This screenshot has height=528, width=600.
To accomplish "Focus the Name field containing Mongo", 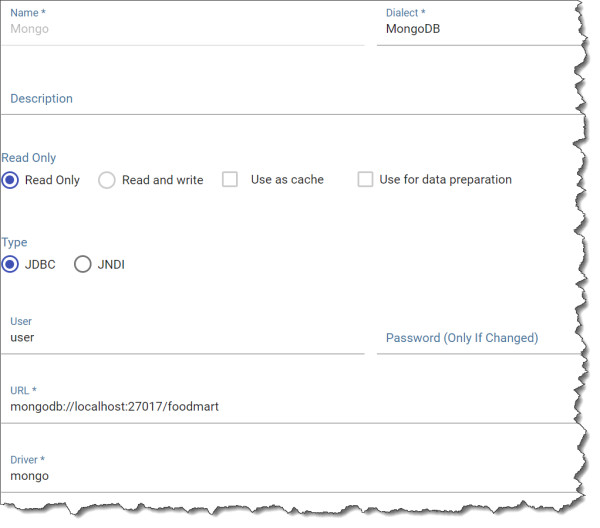I will (x=183, y=29).
